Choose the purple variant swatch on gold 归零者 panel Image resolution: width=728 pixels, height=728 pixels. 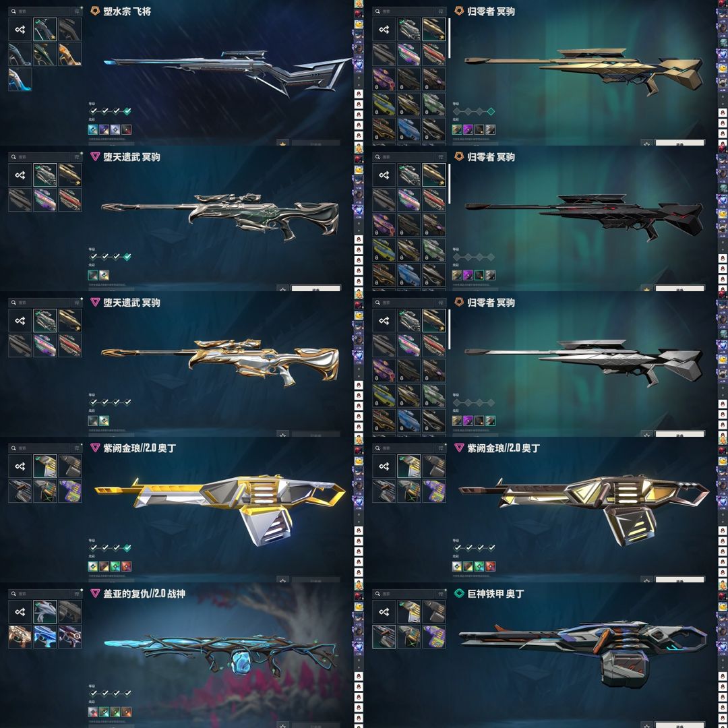pyautogui.click(x=468, y=129)
